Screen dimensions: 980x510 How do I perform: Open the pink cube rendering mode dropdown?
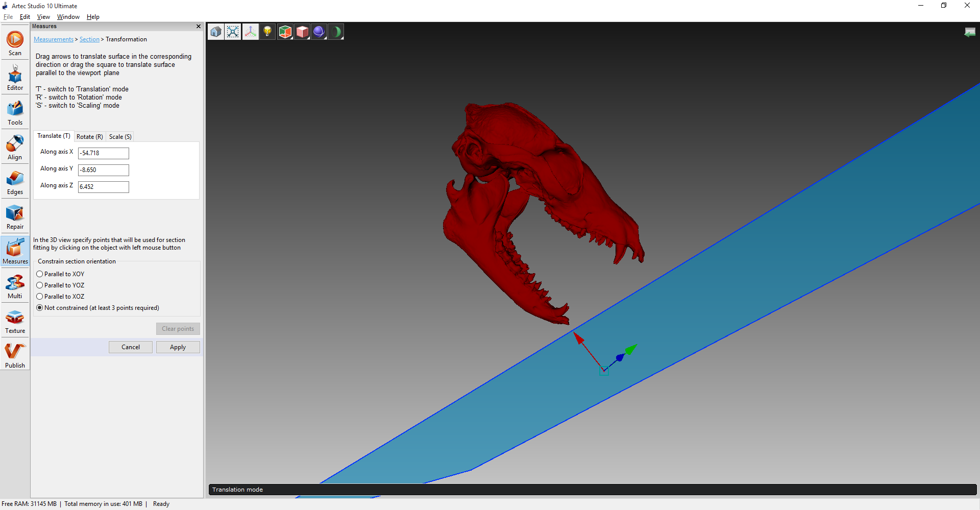(x=302, y=32)
